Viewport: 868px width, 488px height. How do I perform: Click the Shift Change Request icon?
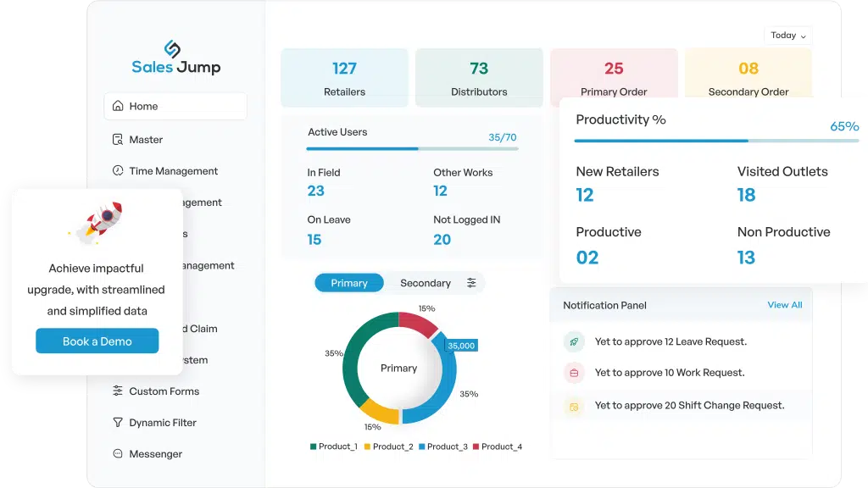point(574,407)
